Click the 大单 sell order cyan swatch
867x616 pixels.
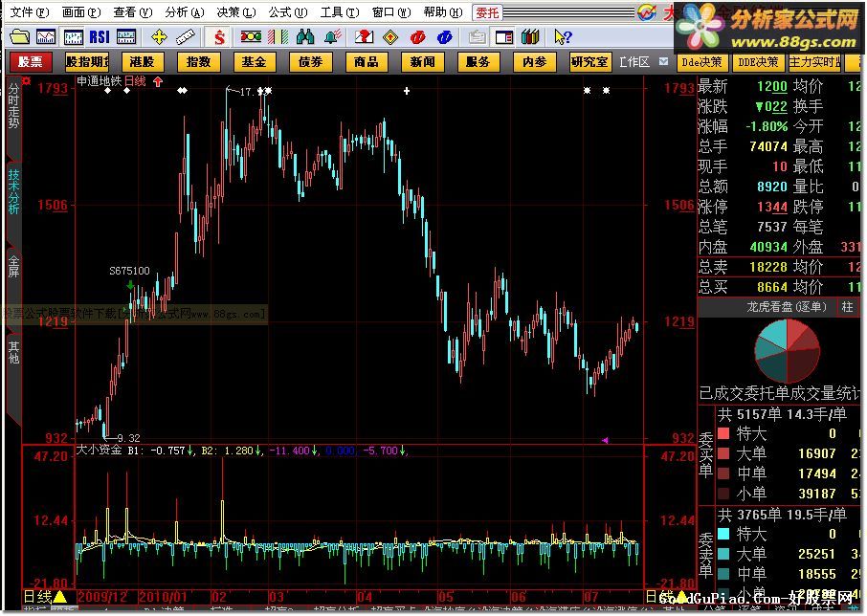(723, 554)
